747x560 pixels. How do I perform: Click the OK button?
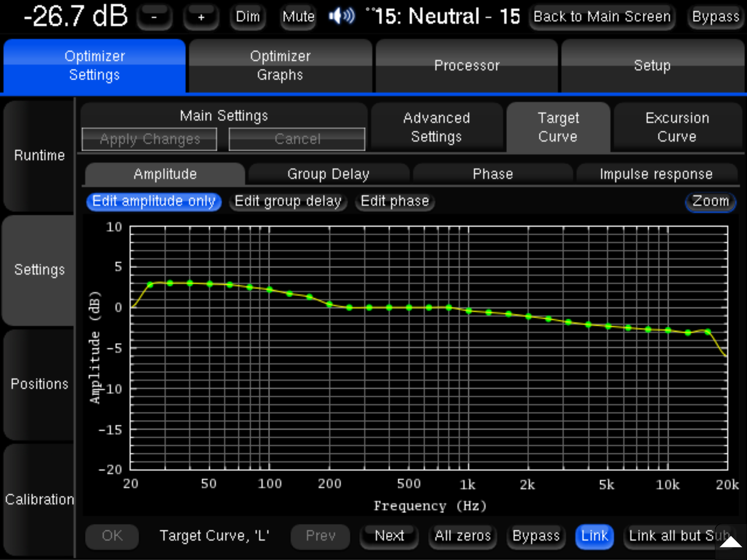click(x=112, y=536)
